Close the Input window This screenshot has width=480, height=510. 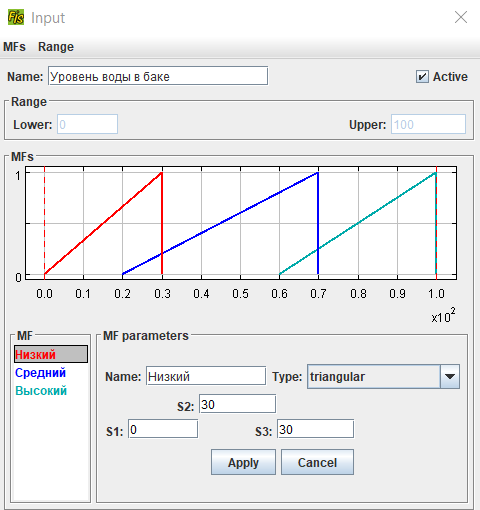point(461,17)
